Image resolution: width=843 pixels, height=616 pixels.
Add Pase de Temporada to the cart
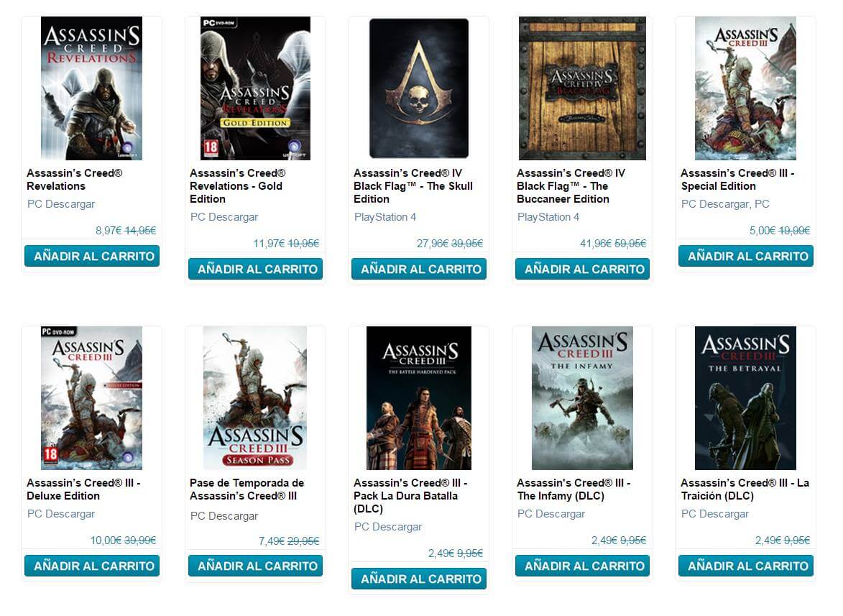pos(255,566)
